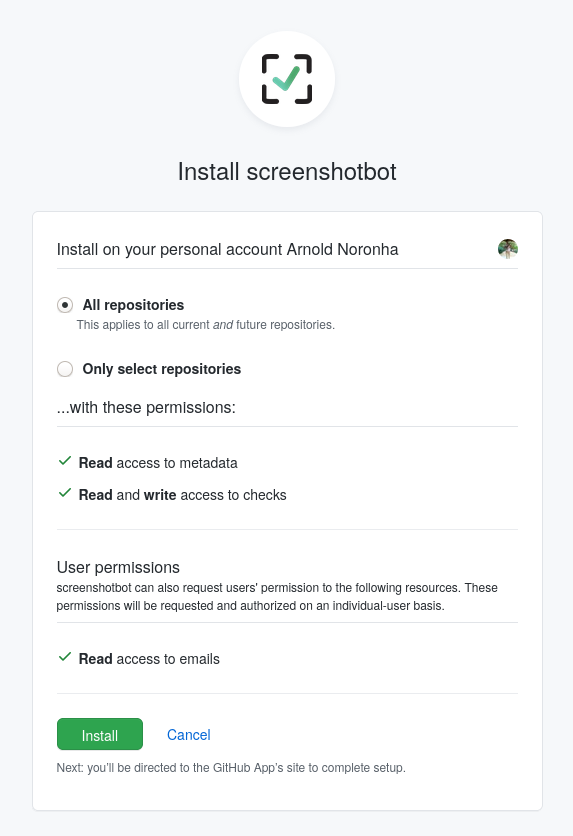Select the All repositories radio option
Image resolution: width=573 pixels, height=836 pixels.
[x=65, y=305]
